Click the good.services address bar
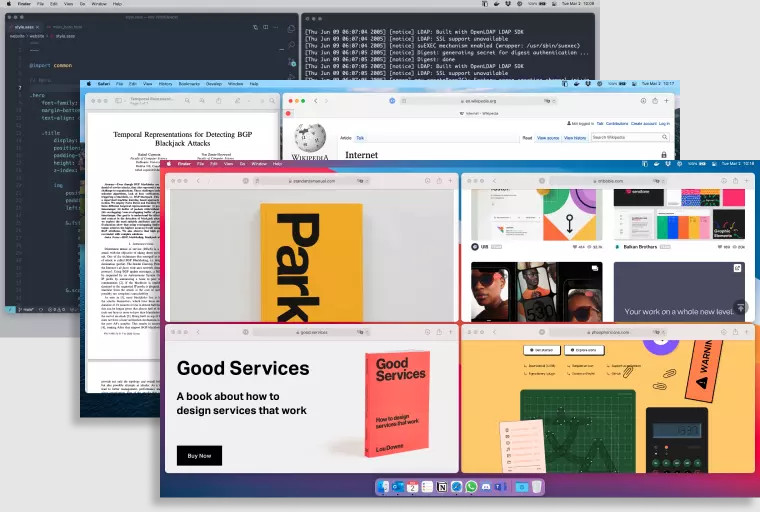 311,332
